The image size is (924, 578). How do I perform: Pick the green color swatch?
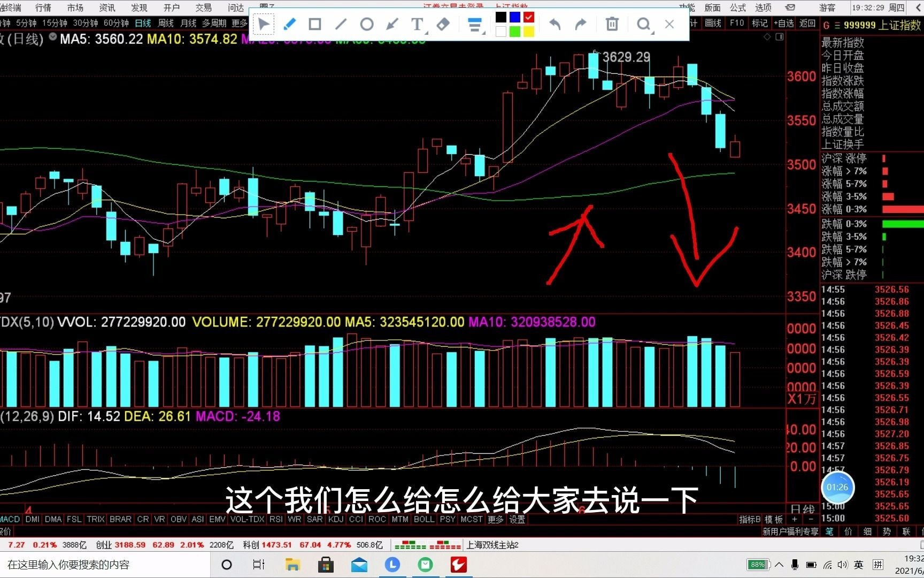click(515, 32)
